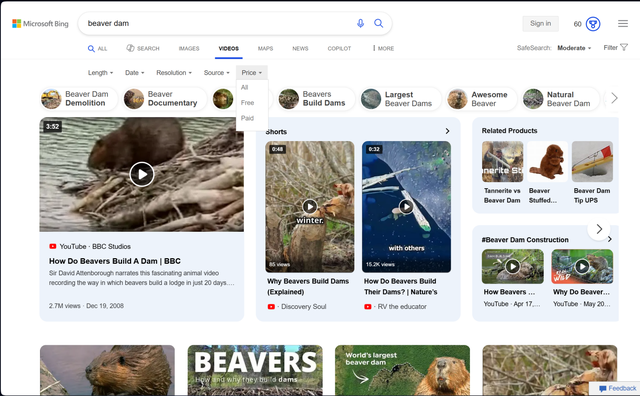Switch to the Images tab

(x=189, y=48)
